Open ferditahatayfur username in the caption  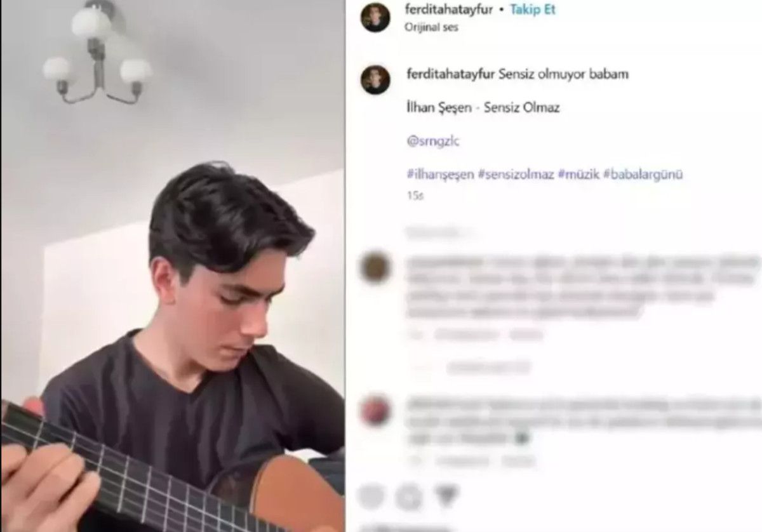click(x=450, y=74)
